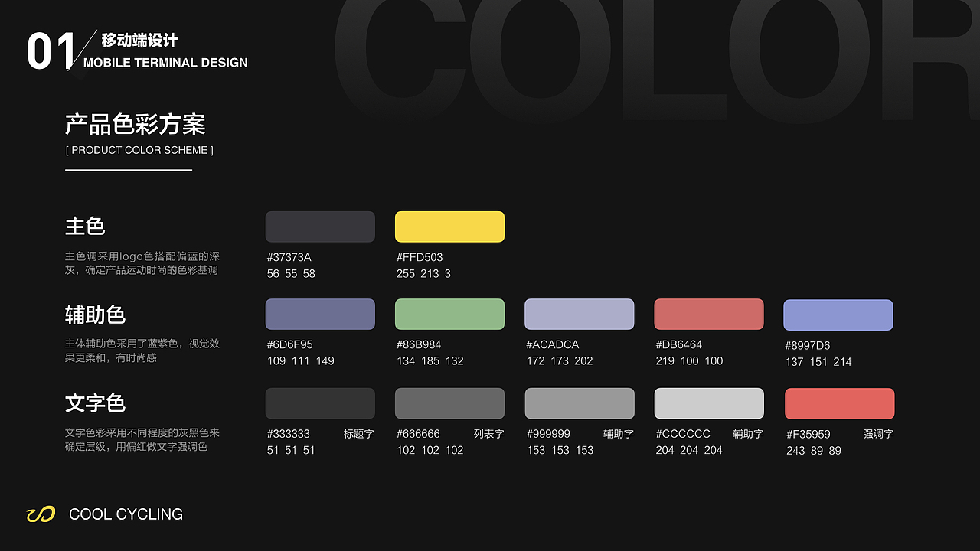Click the '标题字' label
The image size is (980, 551).
point(359,434)
